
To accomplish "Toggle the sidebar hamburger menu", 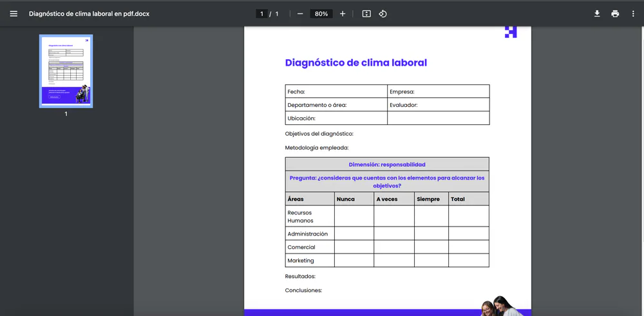I will pos(14,14).
